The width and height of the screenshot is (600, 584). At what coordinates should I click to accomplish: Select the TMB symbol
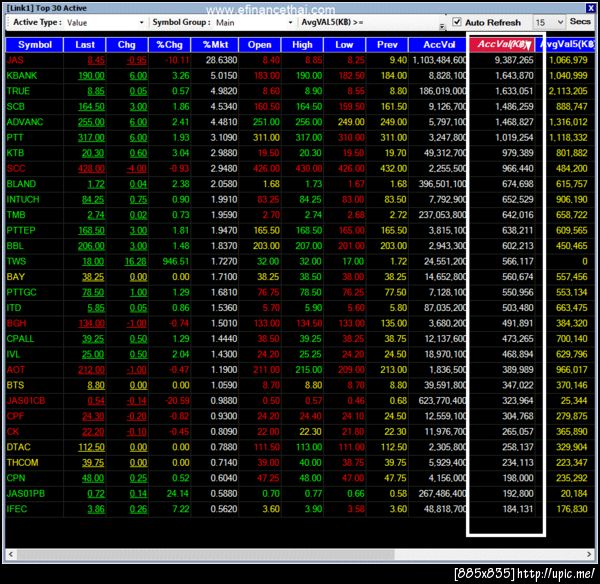point(16,215)
